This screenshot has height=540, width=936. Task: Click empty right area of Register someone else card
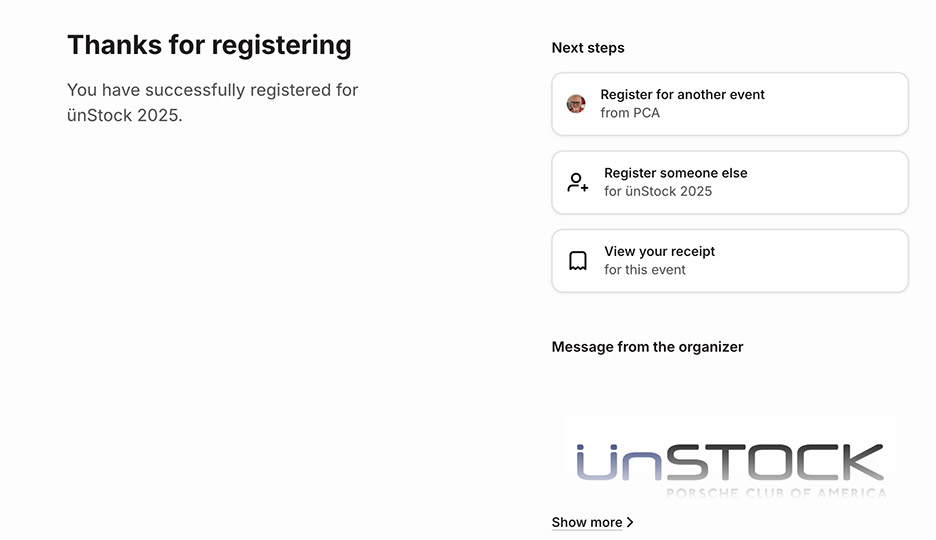click(840, 183)
